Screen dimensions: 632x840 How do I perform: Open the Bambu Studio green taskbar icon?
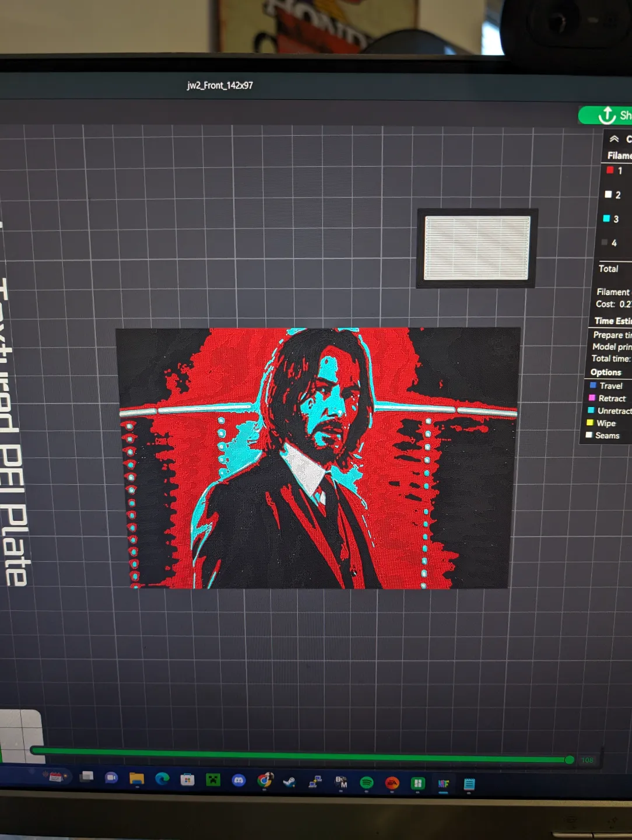coord(417,783)
